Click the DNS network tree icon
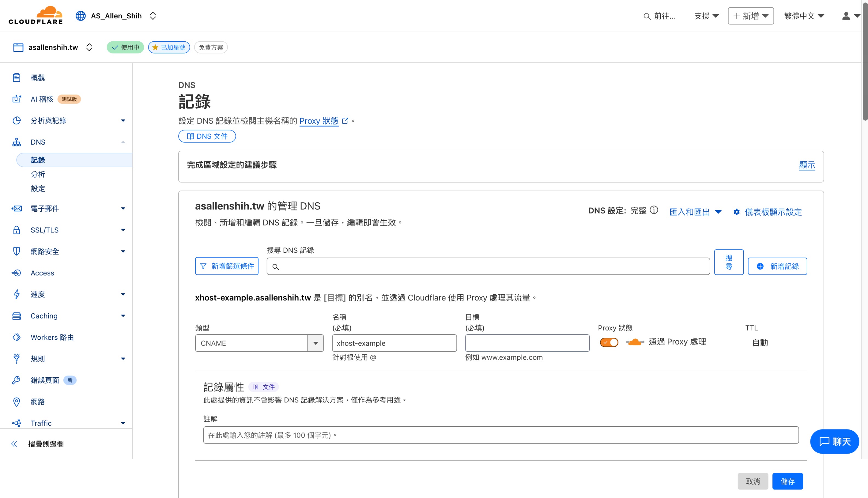The width and height of the screenshot is (868, 498). pos(16,142)
